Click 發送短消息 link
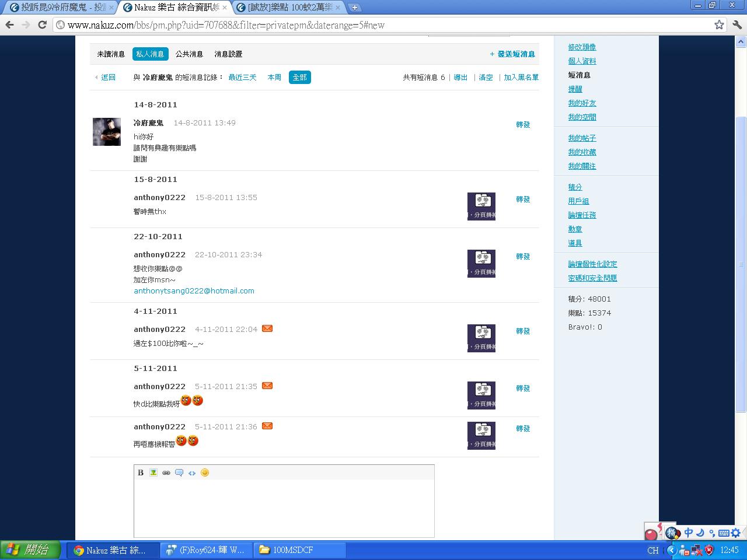The image size is (747, 560). (512, 54)
